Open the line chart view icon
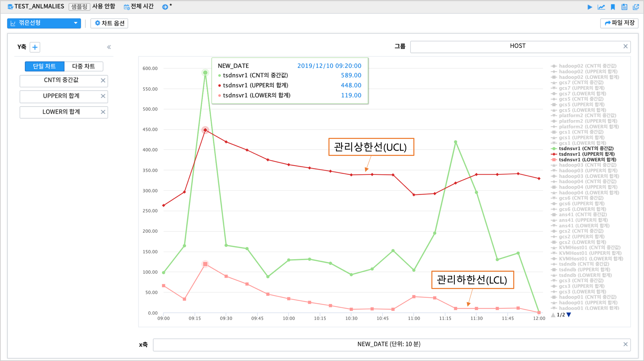The width and height of the screenshot is (644, 361). 601,7
